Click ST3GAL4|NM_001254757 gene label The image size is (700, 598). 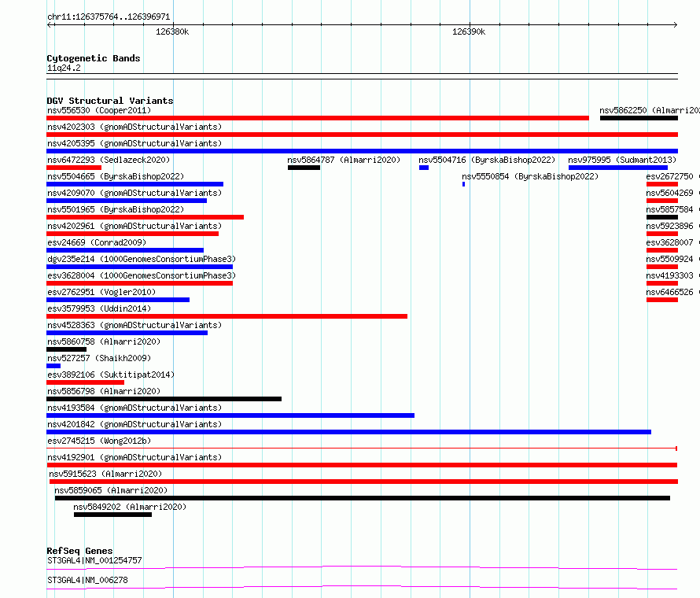94,560
